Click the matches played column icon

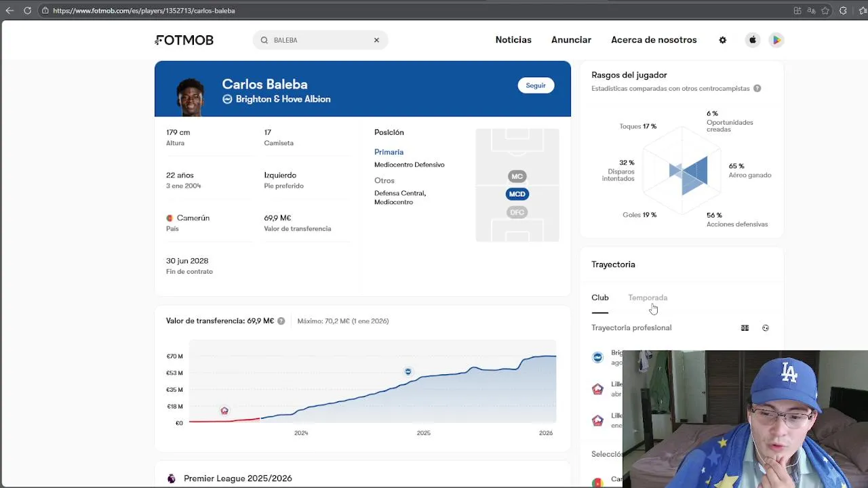coord(745,328)
